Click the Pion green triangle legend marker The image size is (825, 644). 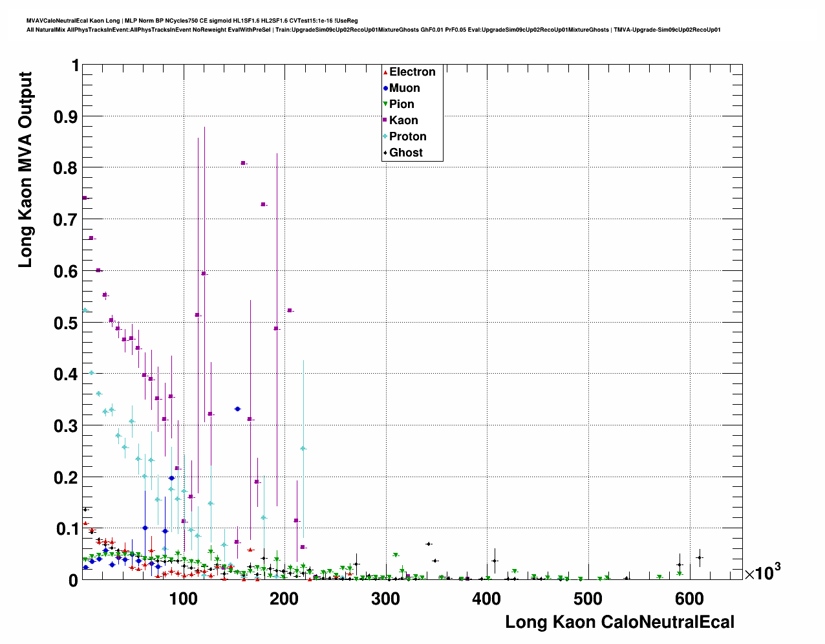[385, 105]
